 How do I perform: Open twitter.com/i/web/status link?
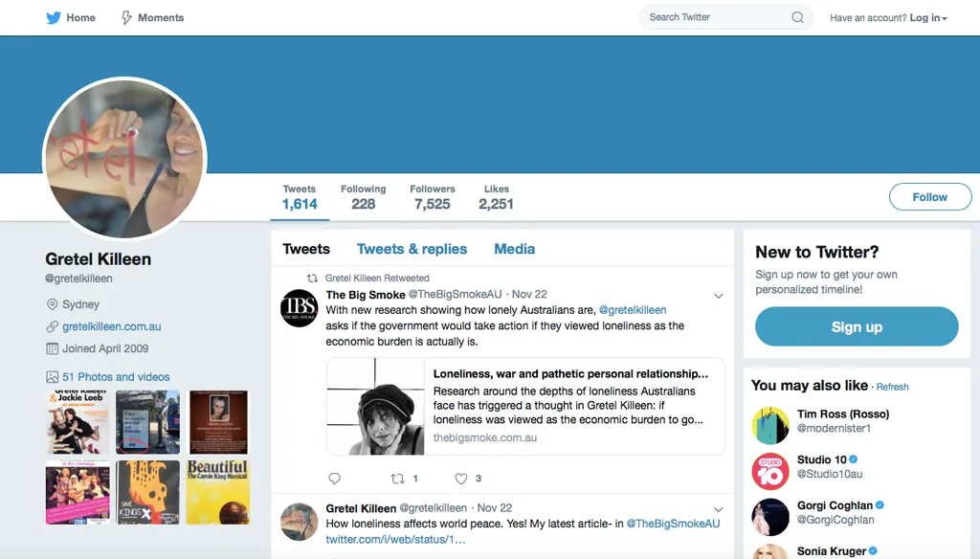tap(395, 539)
